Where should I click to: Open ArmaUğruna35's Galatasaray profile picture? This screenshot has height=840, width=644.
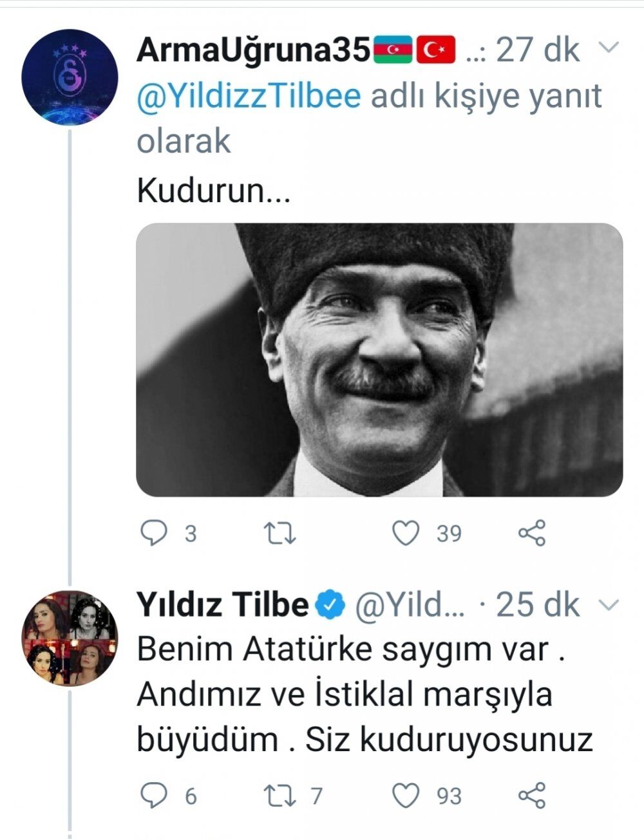(x=70, y=76)
